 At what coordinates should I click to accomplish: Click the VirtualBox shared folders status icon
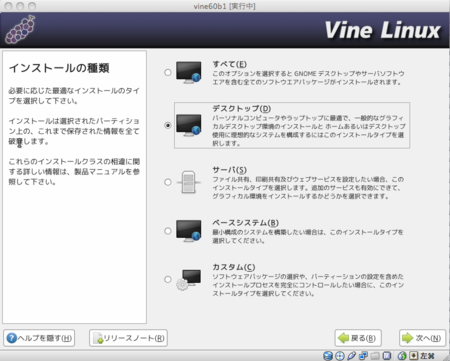click(375, 356)
